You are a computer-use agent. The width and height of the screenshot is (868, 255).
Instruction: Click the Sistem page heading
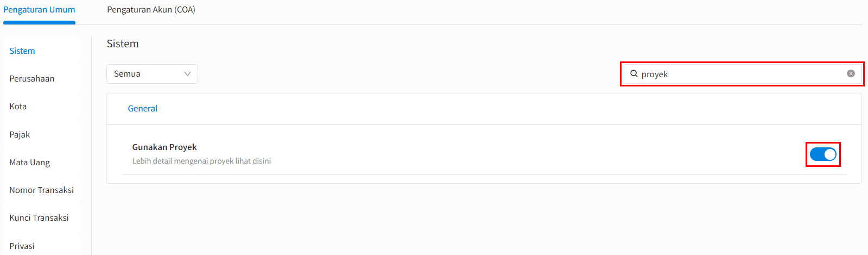(x=123, y=43)
